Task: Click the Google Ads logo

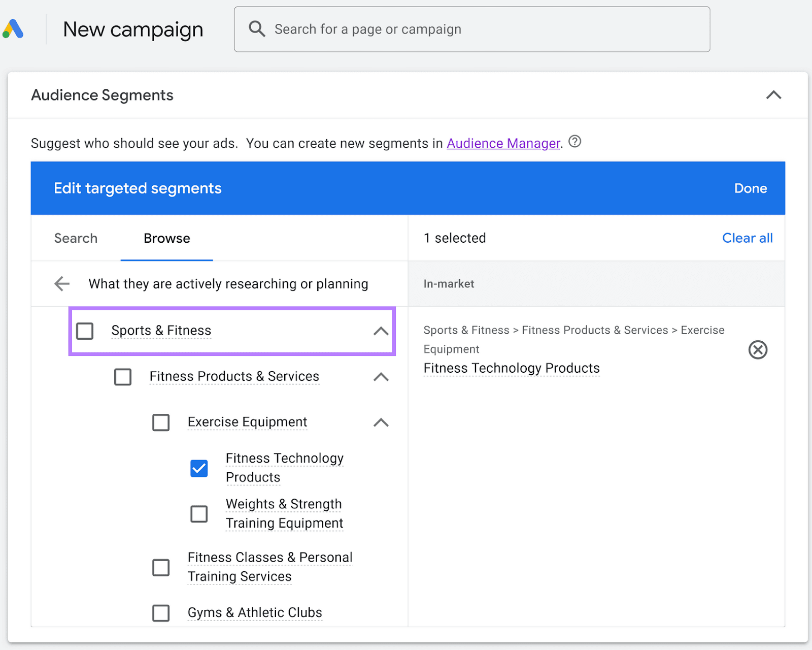Action: click(x=13, y=29)
